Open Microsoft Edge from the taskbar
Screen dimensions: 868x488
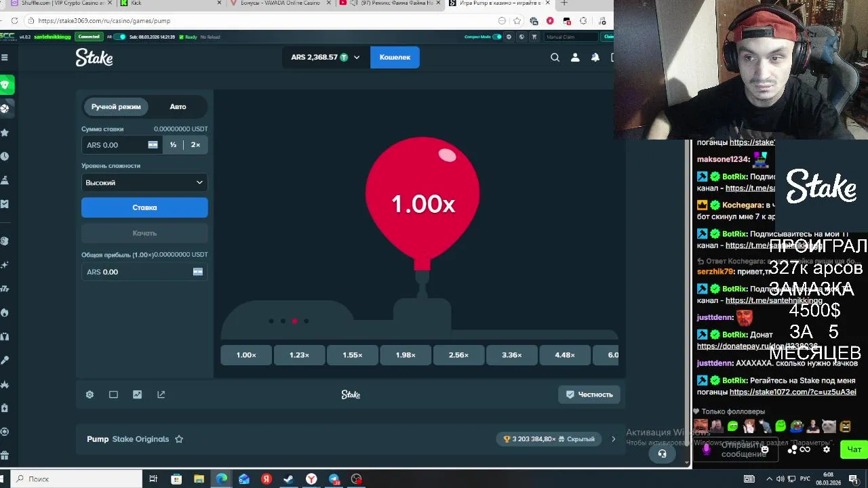[221, 479]
